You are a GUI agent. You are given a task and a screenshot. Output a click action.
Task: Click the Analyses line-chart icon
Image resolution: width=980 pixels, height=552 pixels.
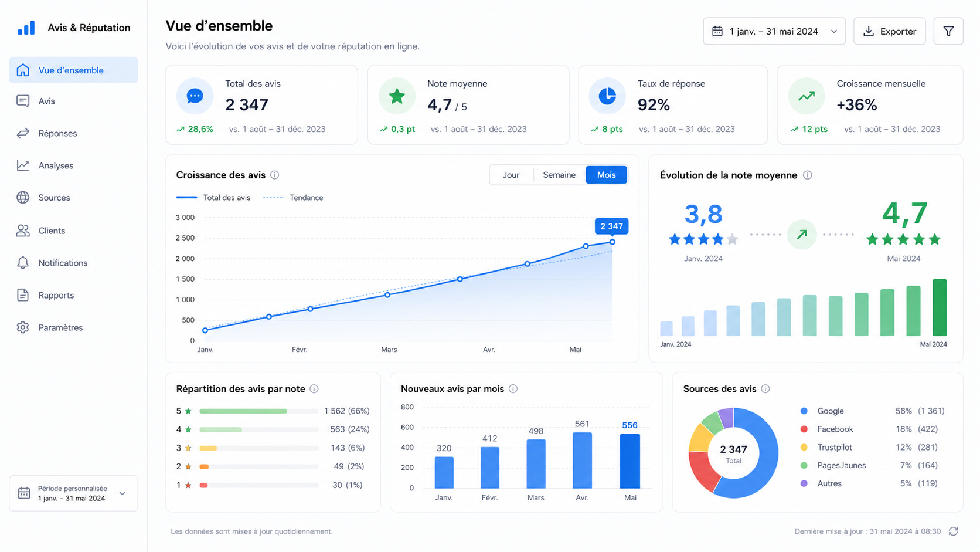(23, 165)
